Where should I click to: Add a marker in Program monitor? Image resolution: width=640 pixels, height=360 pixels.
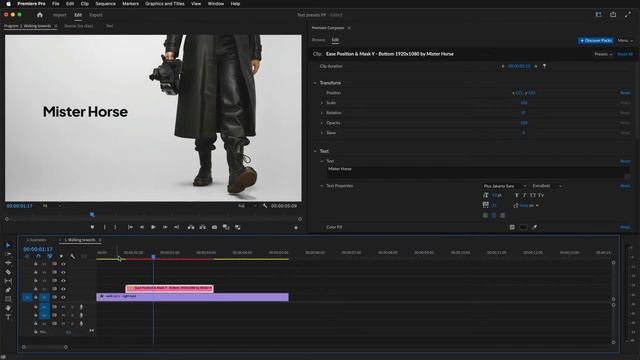pyautogui.click(x=92, y=227)
